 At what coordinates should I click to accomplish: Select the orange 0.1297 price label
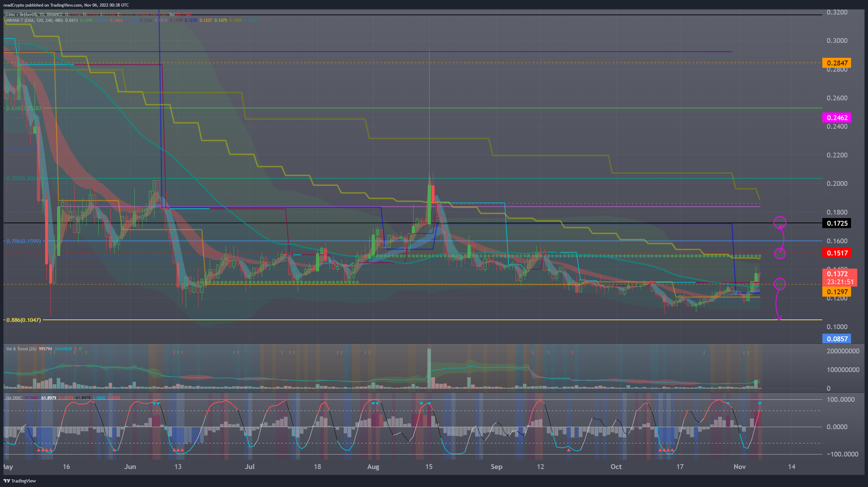[x=837, y=292]
